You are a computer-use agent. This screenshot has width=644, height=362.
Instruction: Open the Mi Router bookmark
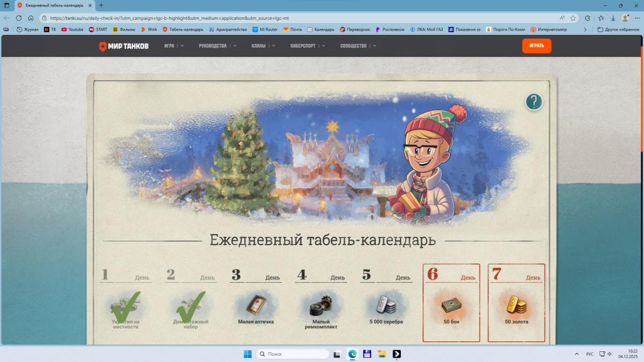265,29
